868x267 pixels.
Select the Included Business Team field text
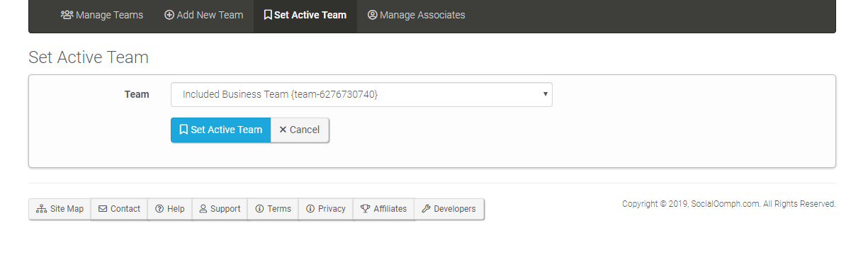coord(280,94)
